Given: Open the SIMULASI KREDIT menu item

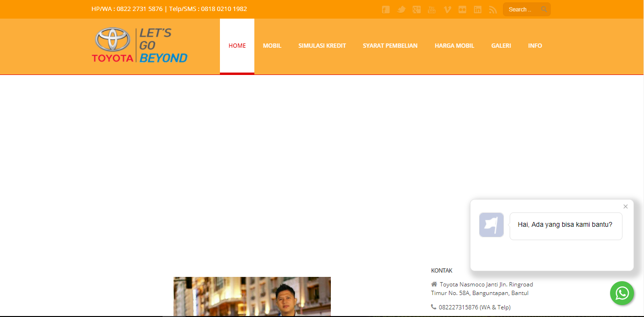Looking at the screenshot, I should [322, 46].
